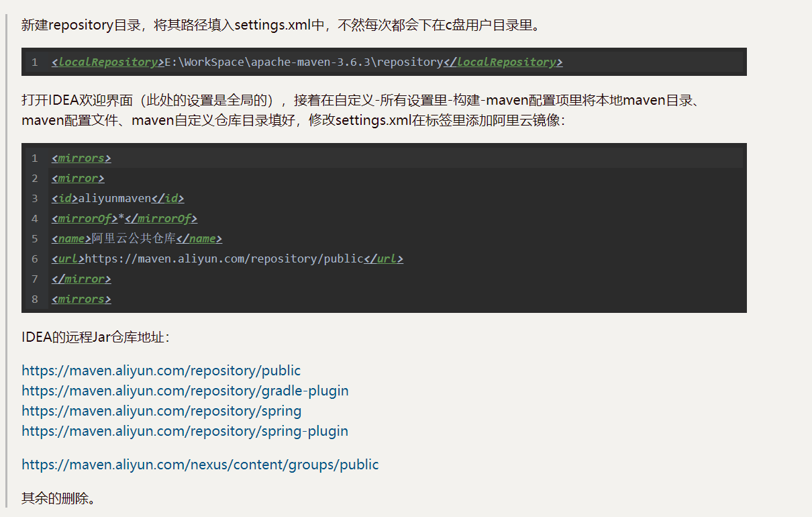The width and height of the screenshot is (812, 517).
Task: Click the closing url tag after the public URL
Action: tap(383, 258)
